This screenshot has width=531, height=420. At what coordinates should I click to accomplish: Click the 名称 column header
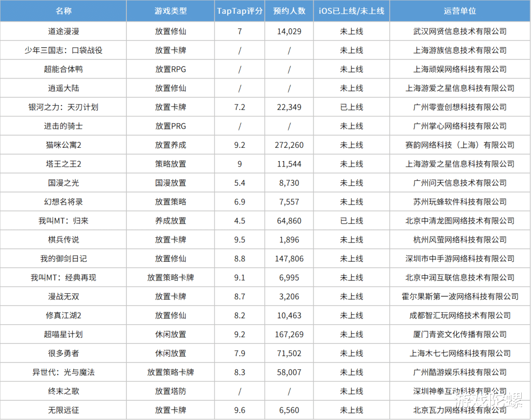coord(63,11)
